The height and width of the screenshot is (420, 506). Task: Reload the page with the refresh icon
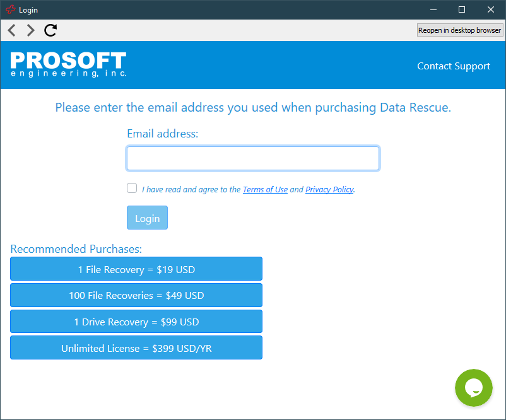(50, 30)
